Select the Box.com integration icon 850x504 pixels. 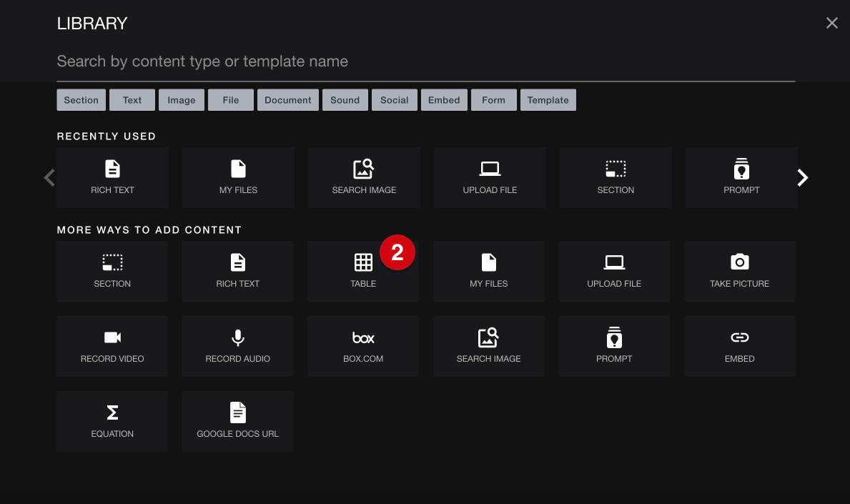pyautogui.click(x=363, y=346)
